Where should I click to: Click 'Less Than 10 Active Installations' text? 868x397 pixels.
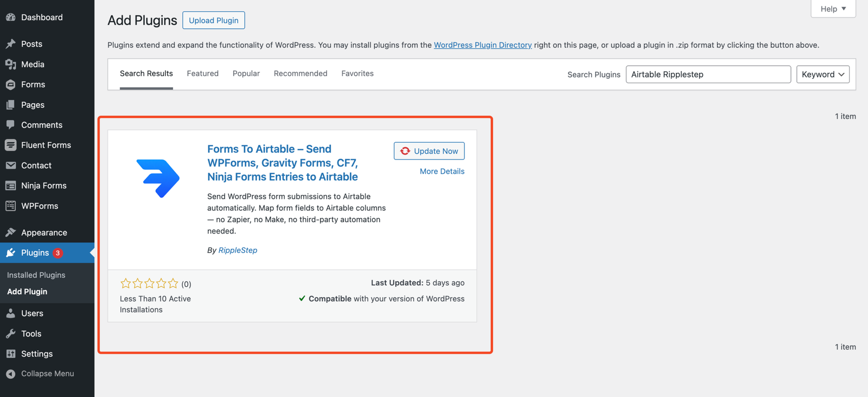pos(155,304)
